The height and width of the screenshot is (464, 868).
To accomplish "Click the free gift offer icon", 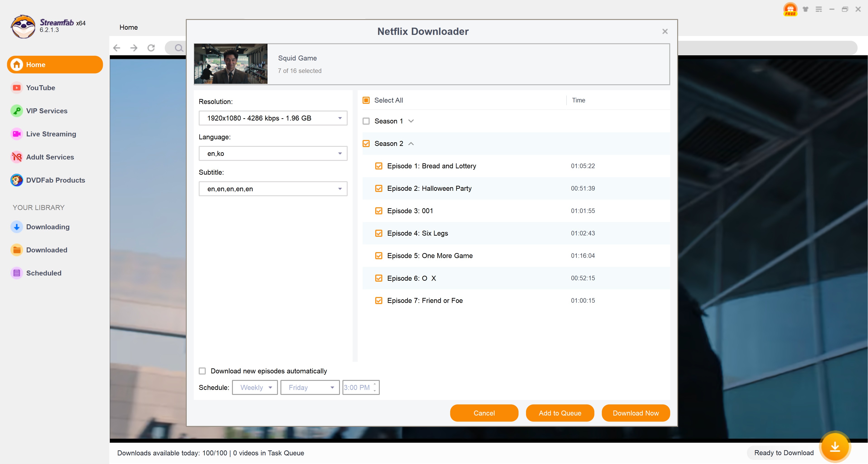I will 790,9.
